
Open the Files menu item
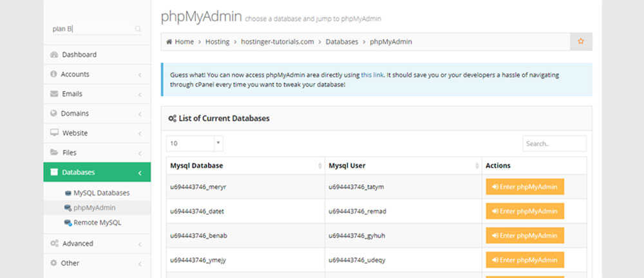[x=97, y=153]
